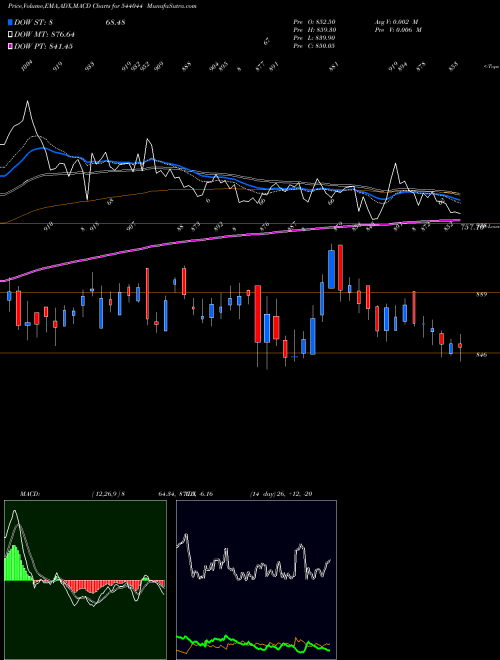This screenshot has height=660, width=500.
Task: Click the peak of the white price line
Action: pos(28,101)
